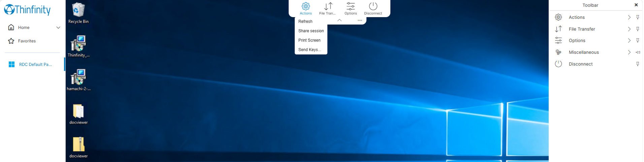Open Actions in the top floating toolbar
The width and height of the screenshot is (644, 162).
(305, 9)
